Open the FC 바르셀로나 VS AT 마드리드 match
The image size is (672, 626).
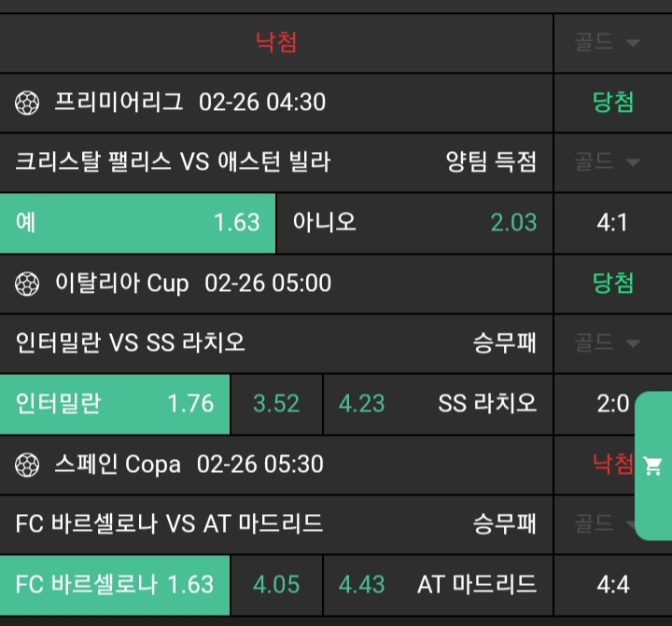[170, 523]
